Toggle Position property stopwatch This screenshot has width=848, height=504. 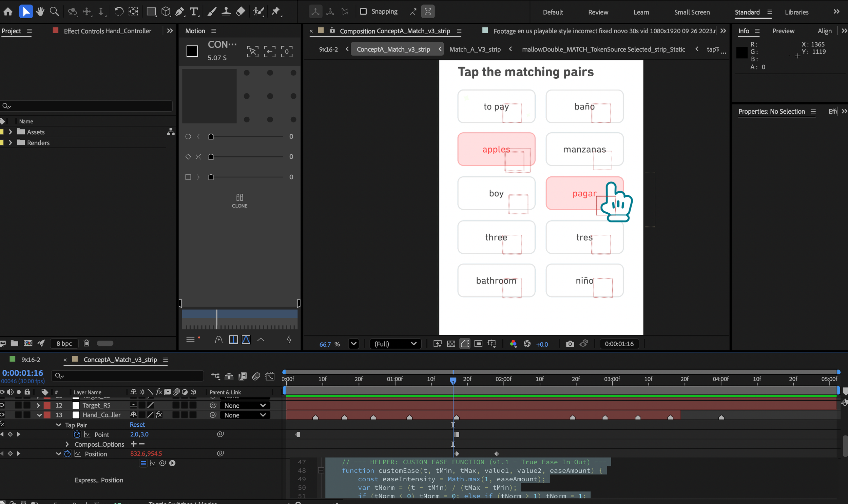pyautogui.click(x=67, y=454)
